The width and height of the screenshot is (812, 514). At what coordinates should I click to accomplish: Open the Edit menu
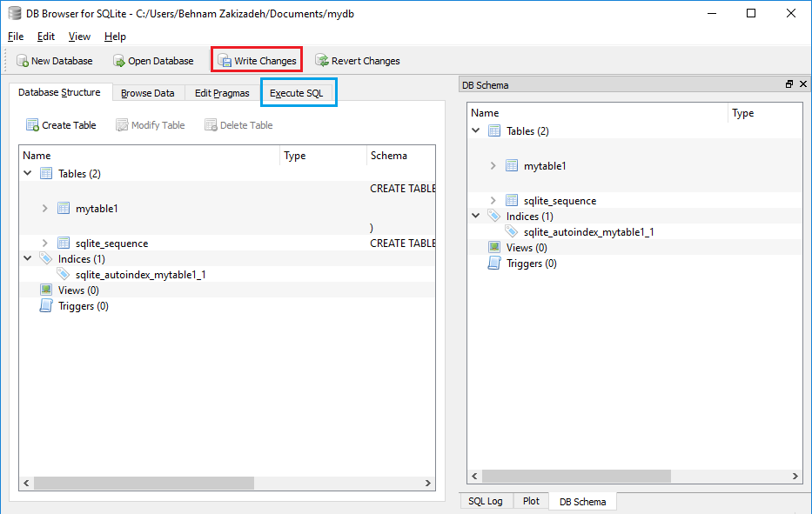[x=45, y=37]
